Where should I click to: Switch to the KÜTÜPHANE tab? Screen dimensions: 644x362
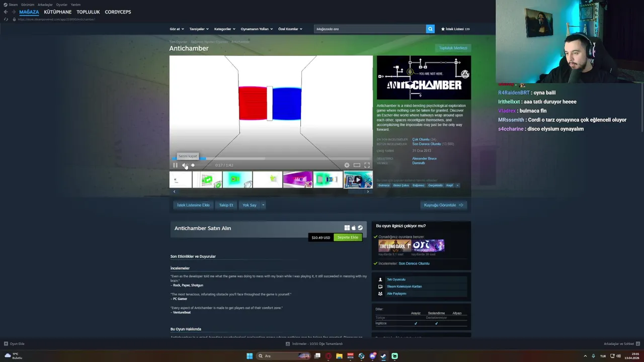[58, 12]
